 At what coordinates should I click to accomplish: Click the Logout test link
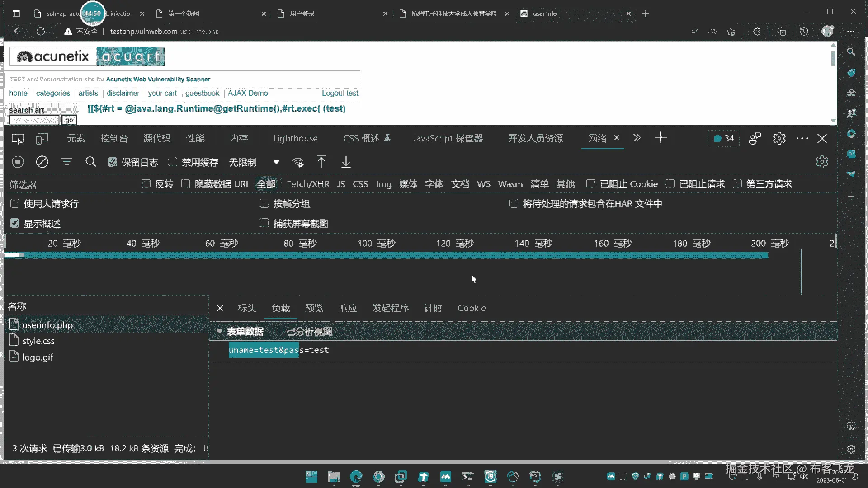[340, 93]
